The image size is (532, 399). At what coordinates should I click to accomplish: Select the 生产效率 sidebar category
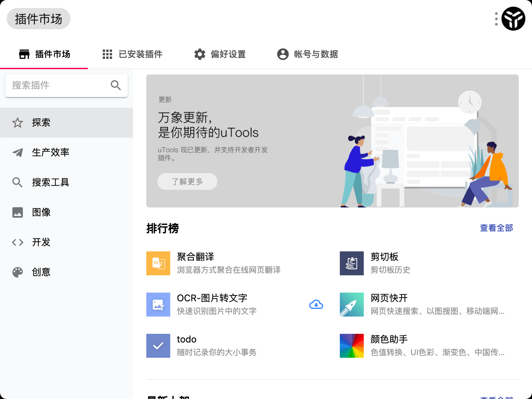click(x=66, y=153)
